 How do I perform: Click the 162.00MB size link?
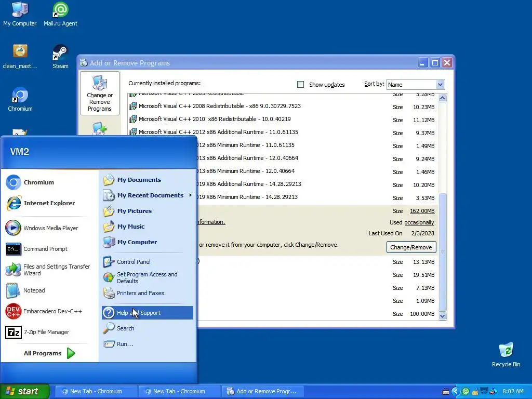[x=422, y=211]
